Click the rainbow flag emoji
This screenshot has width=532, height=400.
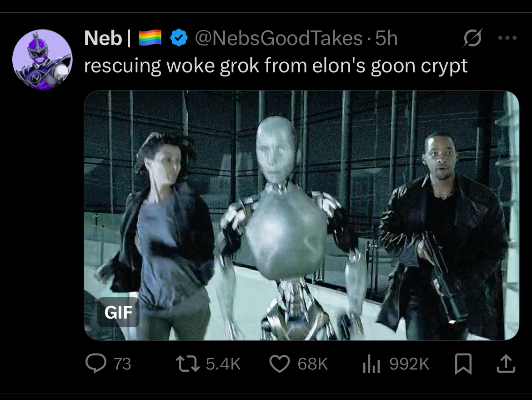(x=150, y=38)
